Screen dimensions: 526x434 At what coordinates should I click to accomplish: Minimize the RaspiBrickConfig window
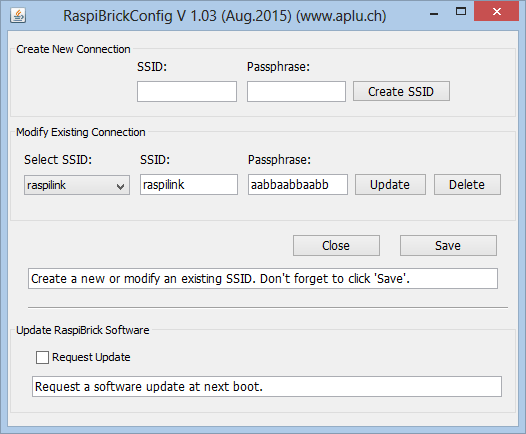point(434,13)
